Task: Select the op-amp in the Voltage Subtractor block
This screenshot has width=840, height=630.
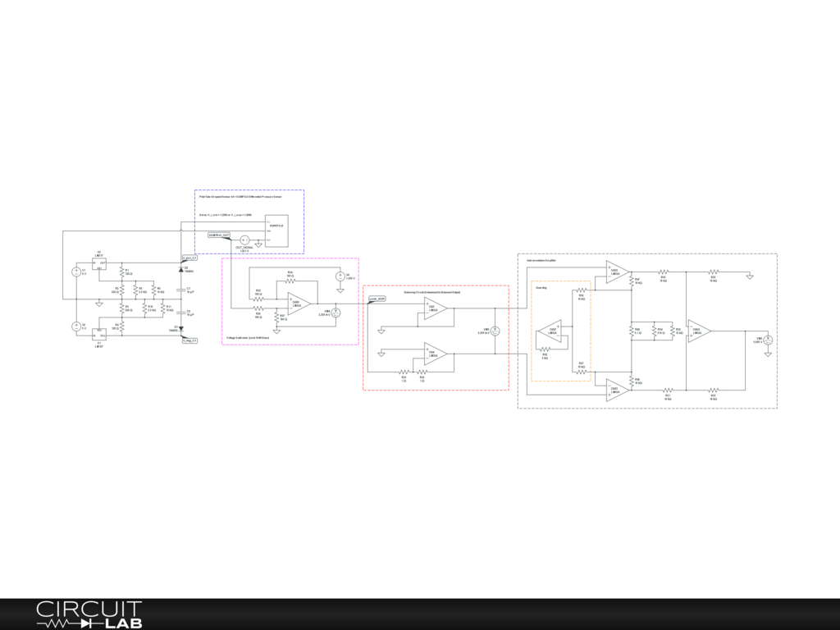Action: coord(299,304)
